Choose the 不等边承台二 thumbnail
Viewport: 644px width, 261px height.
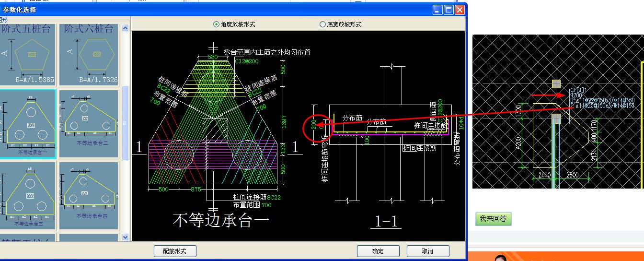coord(89,124)
